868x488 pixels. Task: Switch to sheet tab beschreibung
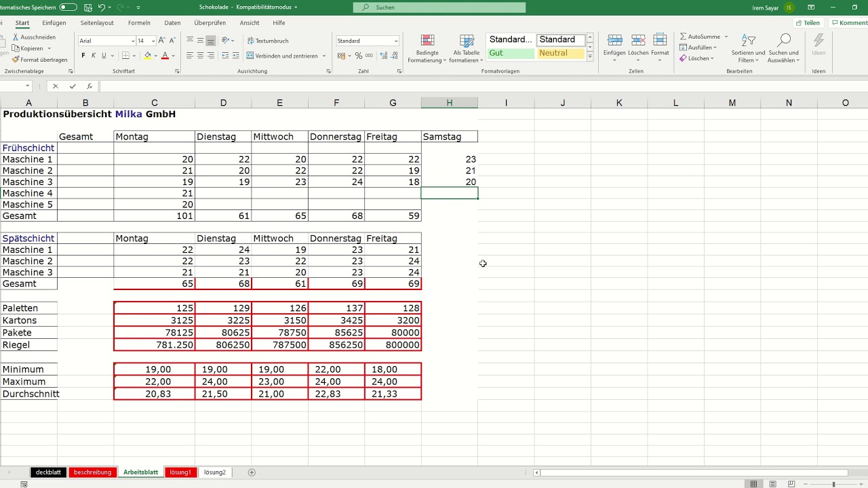coord(92,472)
